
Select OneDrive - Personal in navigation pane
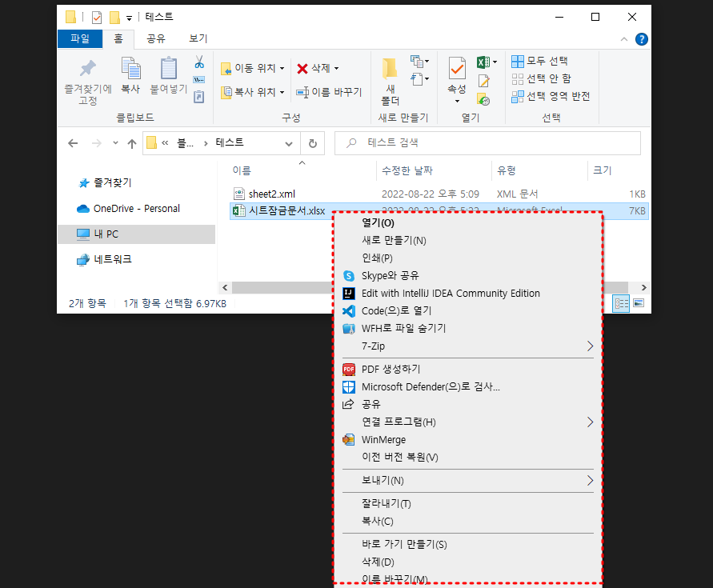[x=128, y=209]
